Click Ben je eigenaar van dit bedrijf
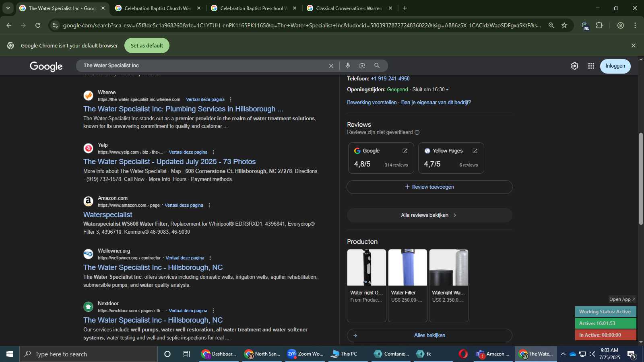This screenshot has height=362, width=644. (436, 102)
